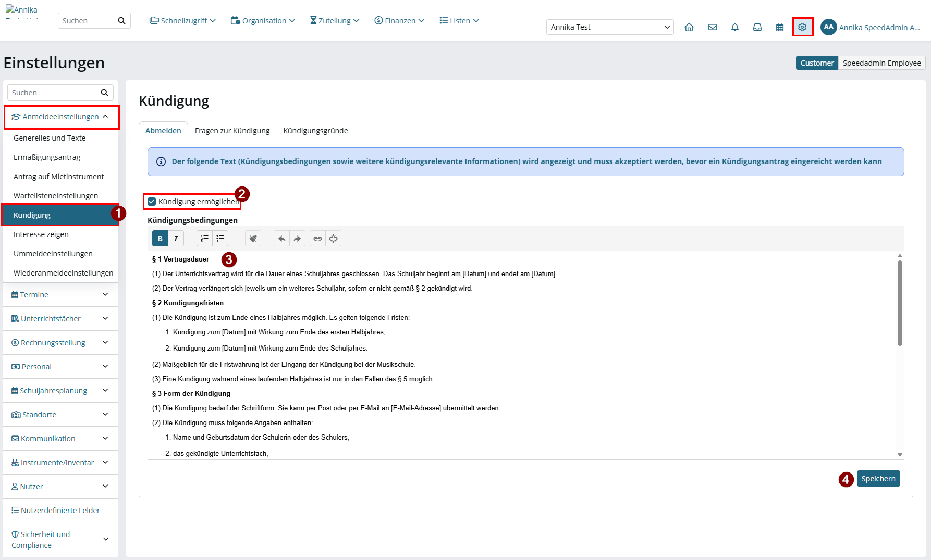Click the undo arrow in editor
Screen dimensions: 931x560
(x=281, y=239)
